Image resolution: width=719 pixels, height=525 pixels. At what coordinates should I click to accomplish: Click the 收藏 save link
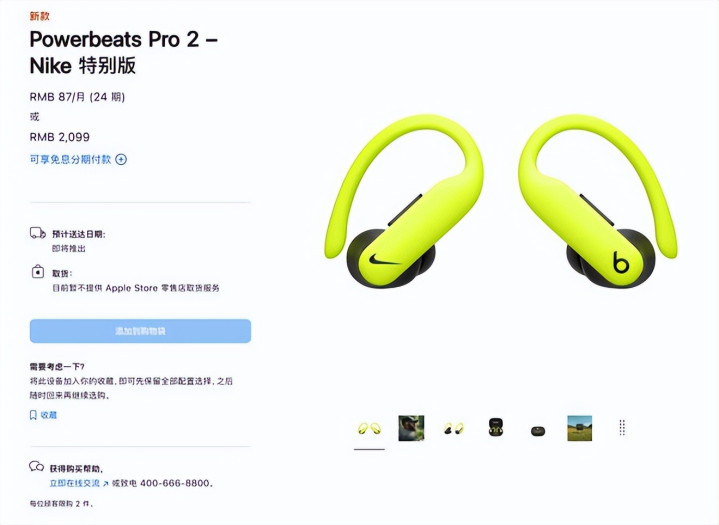49,415
